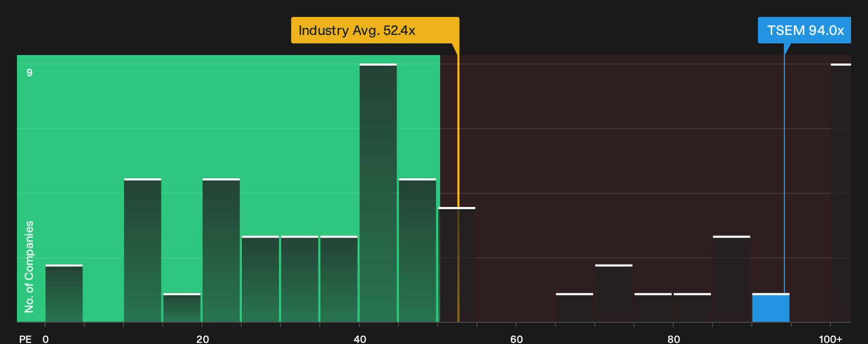Select the histogram bar at PE 65-70

click(x=574, y=307)
